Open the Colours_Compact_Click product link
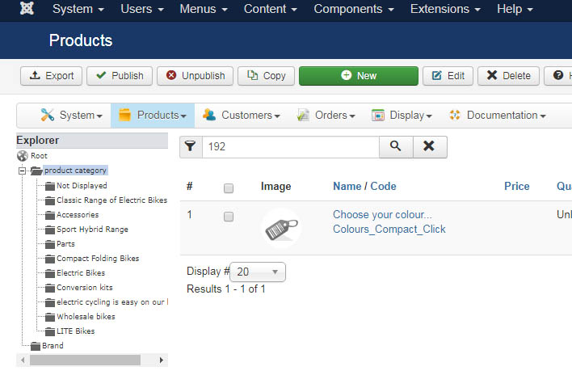Screen dimensions: 572x392 pyautogui.click(x=389, y=229)
